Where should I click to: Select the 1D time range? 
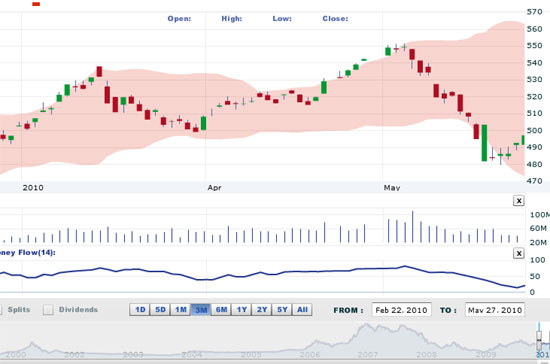pos(140,310)
